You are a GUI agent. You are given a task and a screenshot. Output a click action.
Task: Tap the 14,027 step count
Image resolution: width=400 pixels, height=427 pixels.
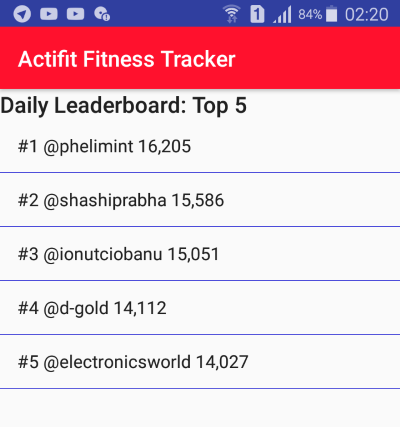tap(222, 362)
